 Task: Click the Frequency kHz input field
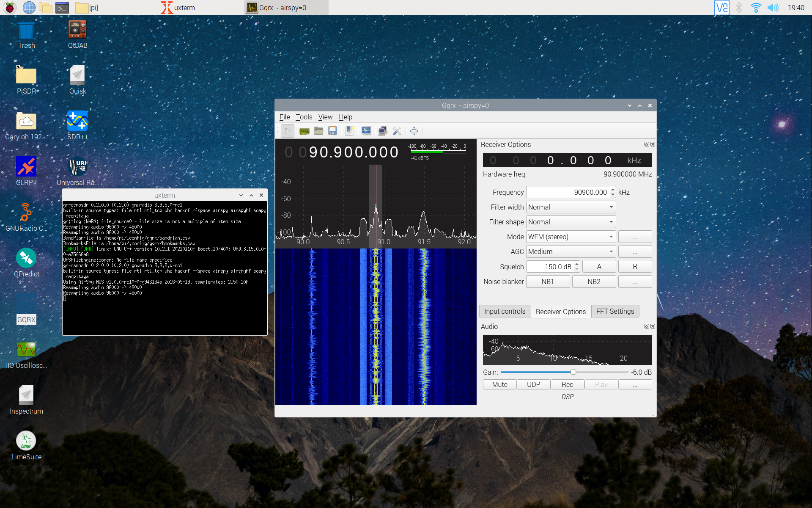[568, 192]
